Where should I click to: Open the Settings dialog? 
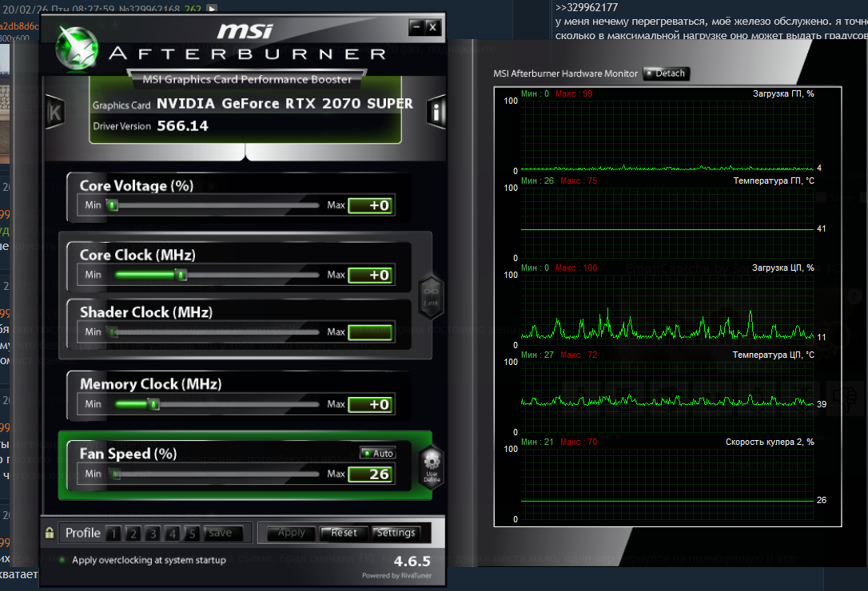tap(396, 533)
